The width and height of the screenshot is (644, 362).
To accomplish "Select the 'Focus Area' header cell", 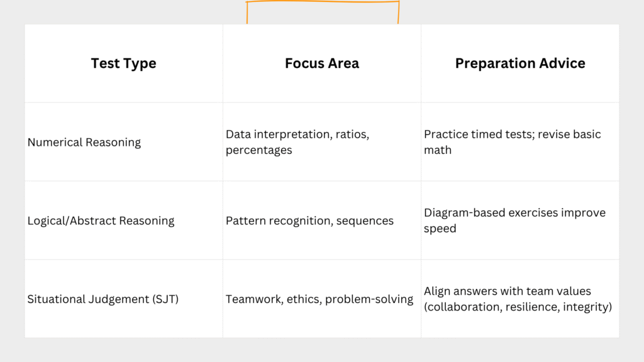I will [x=321, y=63].
